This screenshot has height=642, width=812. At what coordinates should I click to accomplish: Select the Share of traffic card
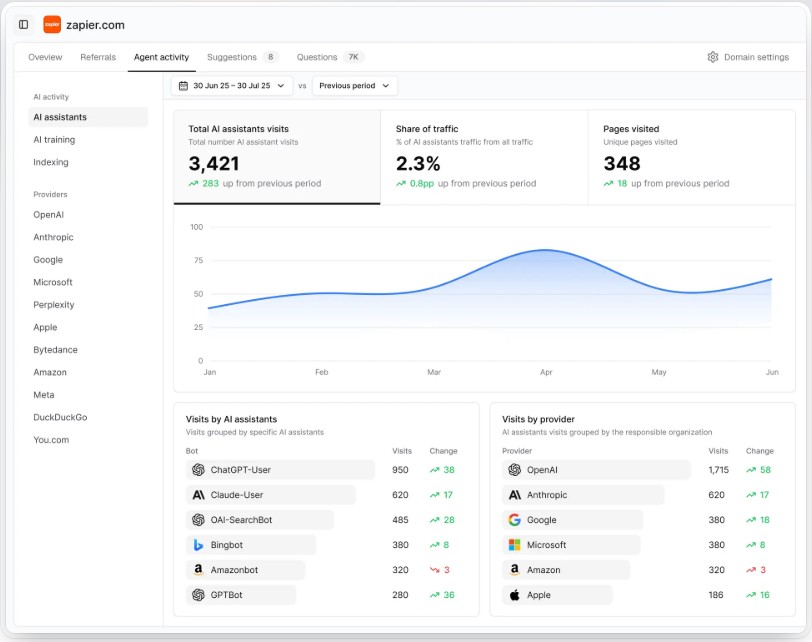(x=484, y=157)
